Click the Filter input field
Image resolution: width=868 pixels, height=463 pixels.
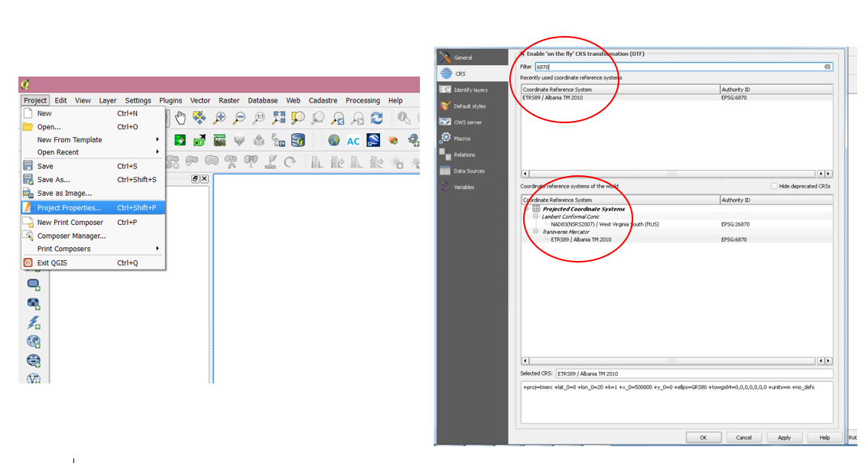(684, 67)
